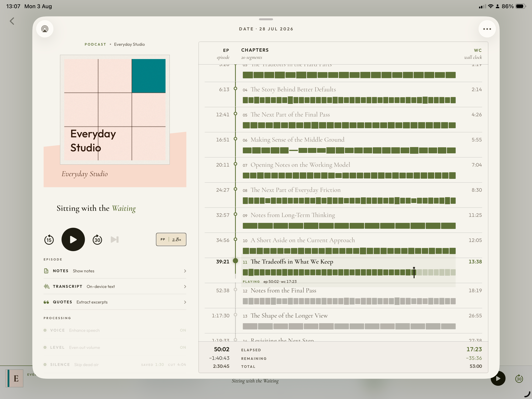Tap the mini player E artwork thumbnail
532x399 pixels.
[14, 378]
